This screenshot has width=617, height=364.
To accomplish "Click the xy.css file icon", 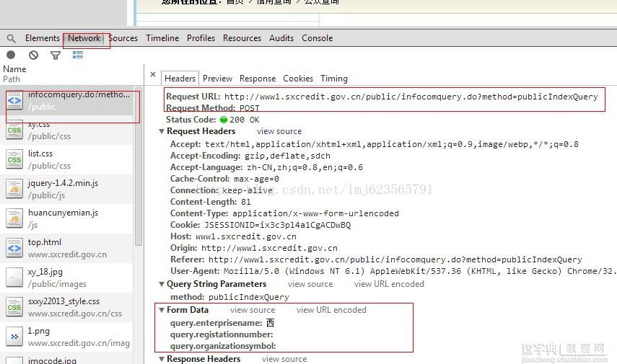I will click(14, 130).
